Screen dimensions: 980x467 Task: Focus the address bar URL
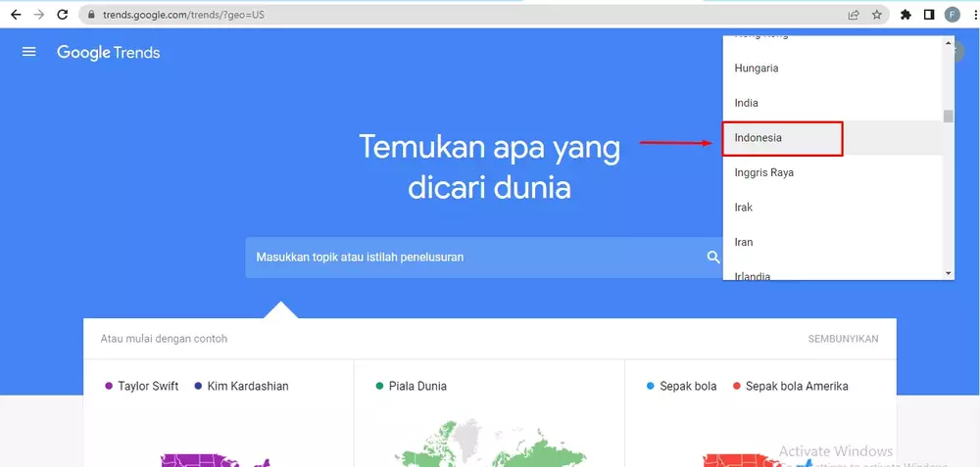(x=184, y=15)
